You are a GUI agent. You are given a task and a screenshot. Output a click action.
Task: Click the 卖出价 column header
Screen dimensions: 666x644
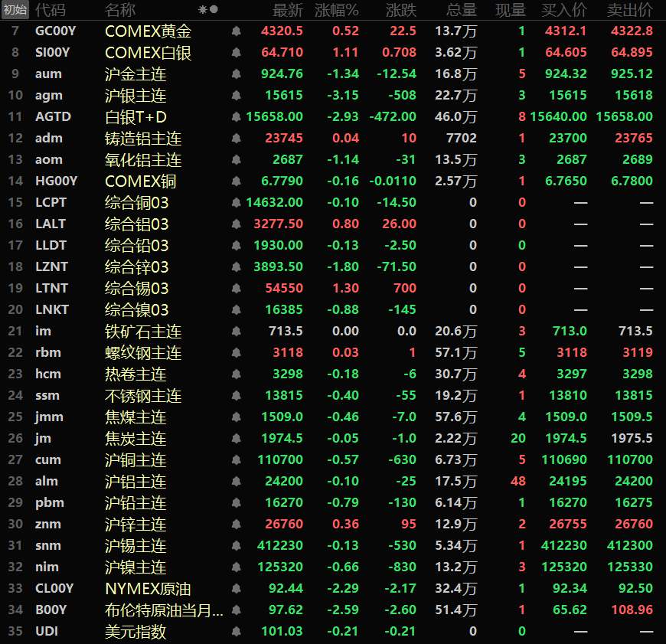tap(629, 10)
